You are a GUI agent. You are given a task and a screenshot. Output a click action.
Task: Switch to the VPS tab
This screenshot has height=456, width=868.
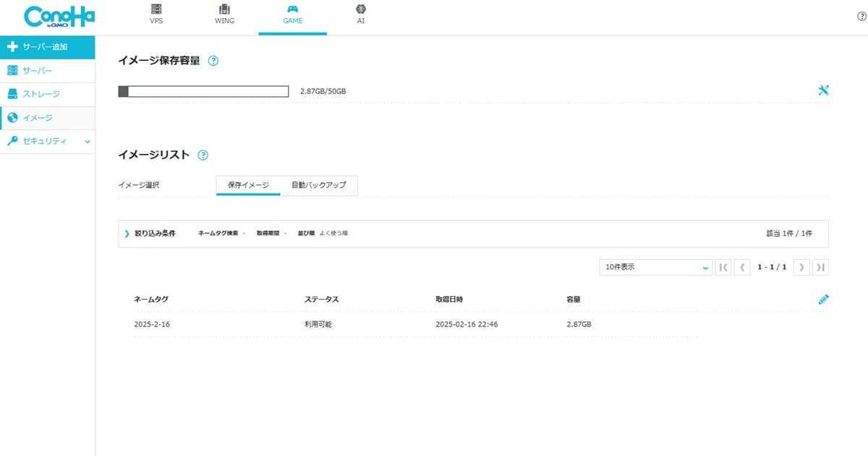[x=156, y=14]
